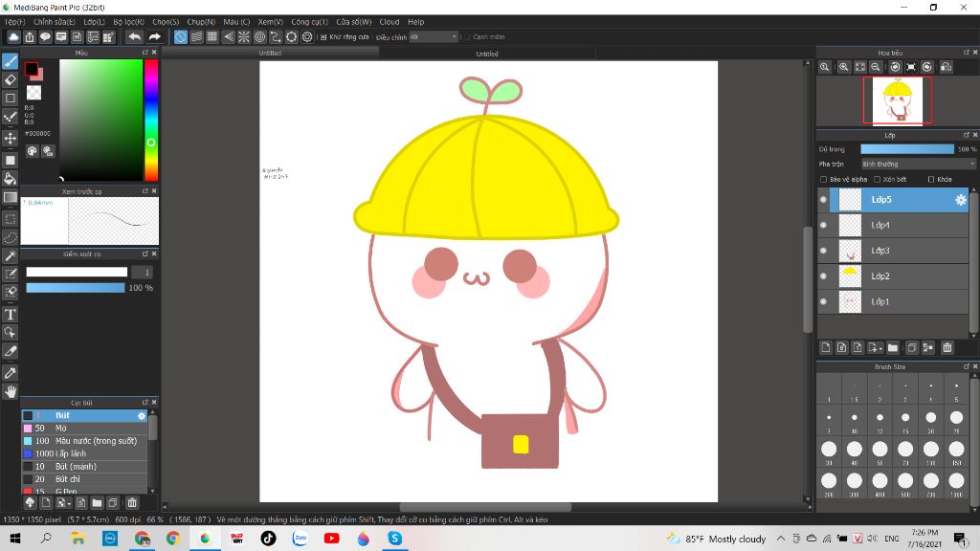Click the Undo arrow in toolbar
This screenshot has height=551, width=980.
tap(134, 37)
